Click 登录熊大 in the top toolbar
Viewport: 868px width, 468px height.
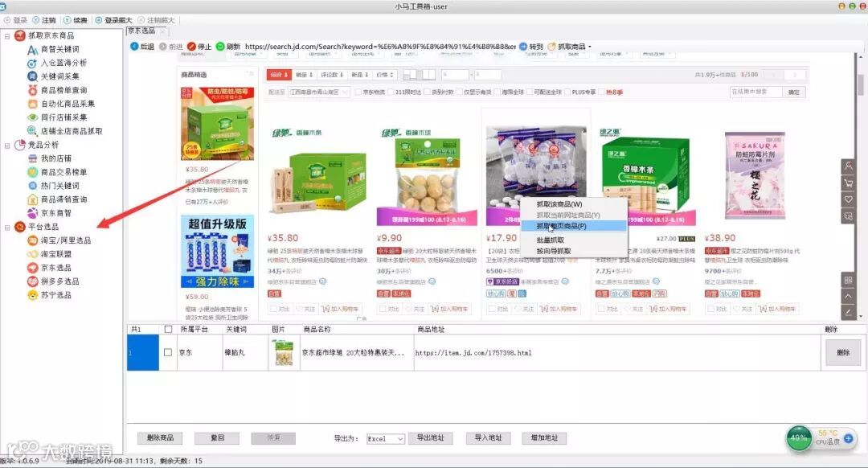pos(113,20)
